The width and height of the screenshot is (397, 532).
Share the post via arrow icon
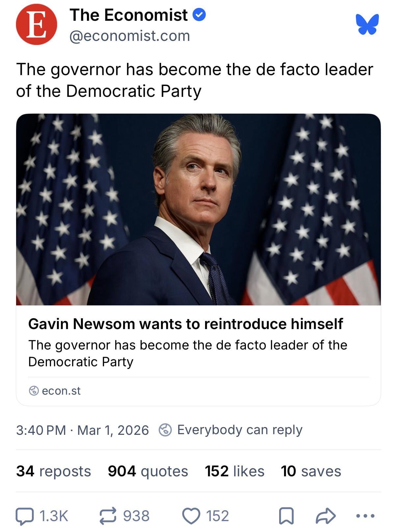pyautogui.click(x=325, y=516)
